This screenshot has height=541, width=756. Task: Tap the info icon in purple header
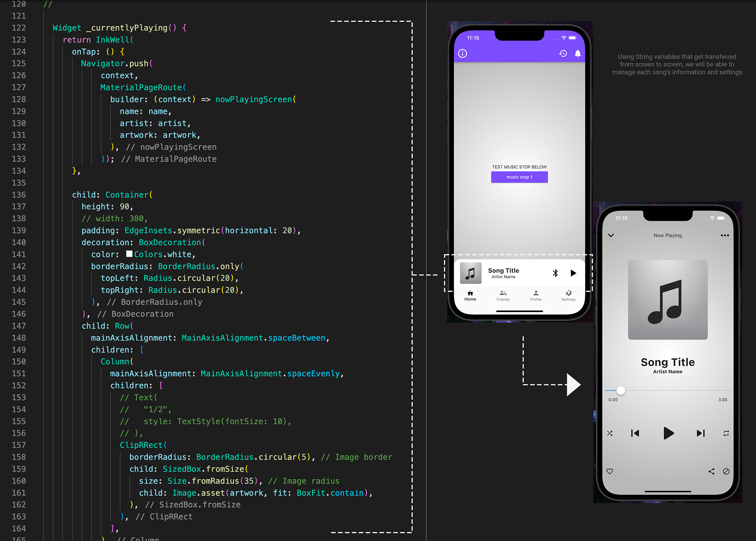[463, 54]
